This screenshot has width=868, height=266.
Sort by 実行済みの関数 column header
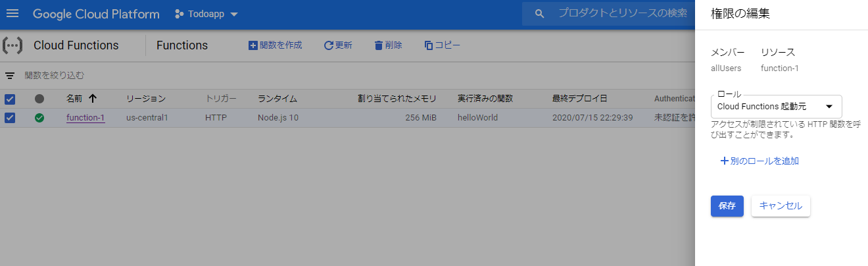tap(485, 99)
